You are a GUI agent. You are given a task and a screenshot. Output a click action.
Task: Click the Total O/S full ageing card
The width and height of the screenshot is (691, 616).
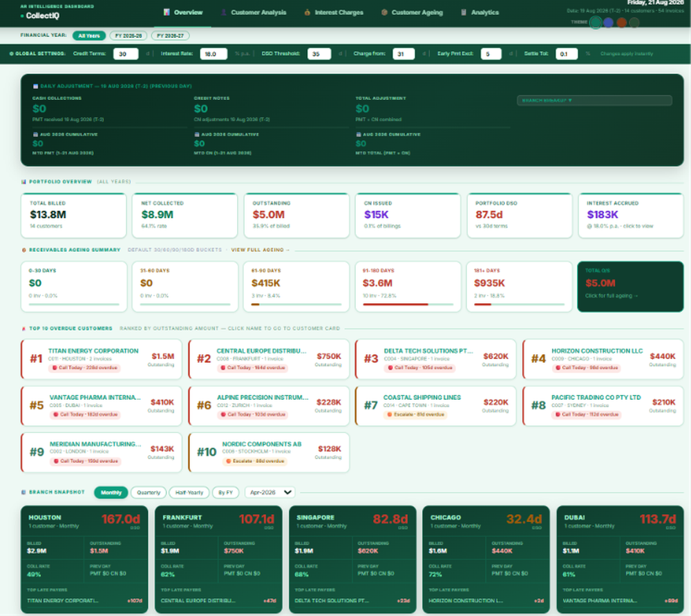(631, 287)
